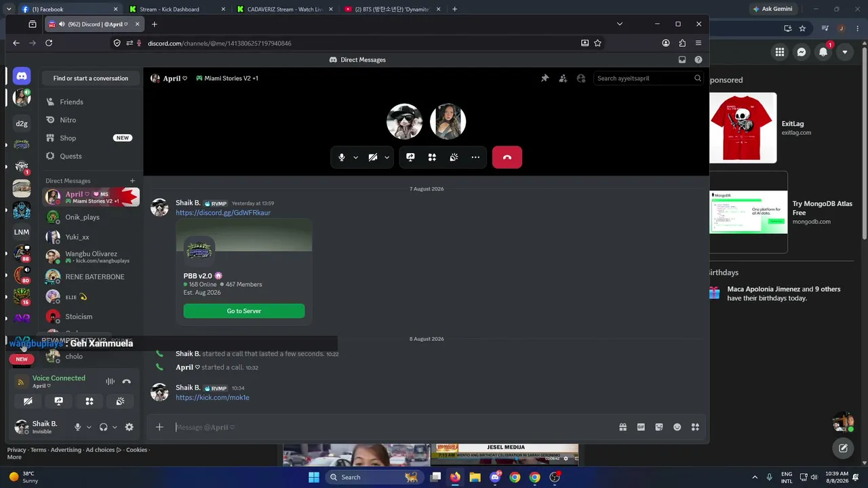This screenshot has width=868, height=488.
Task: Switch to Stream - Kick Dashboard tab
Action: [x=178, y=9]
